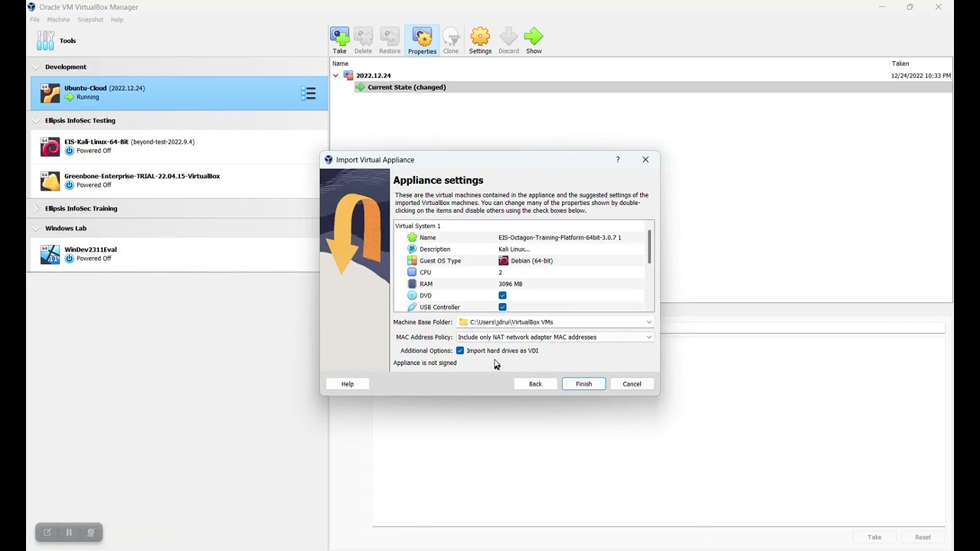The image size is (980, 551).
Task: Click the Delete snapshot toolbar icon
Action: [364, 37]
